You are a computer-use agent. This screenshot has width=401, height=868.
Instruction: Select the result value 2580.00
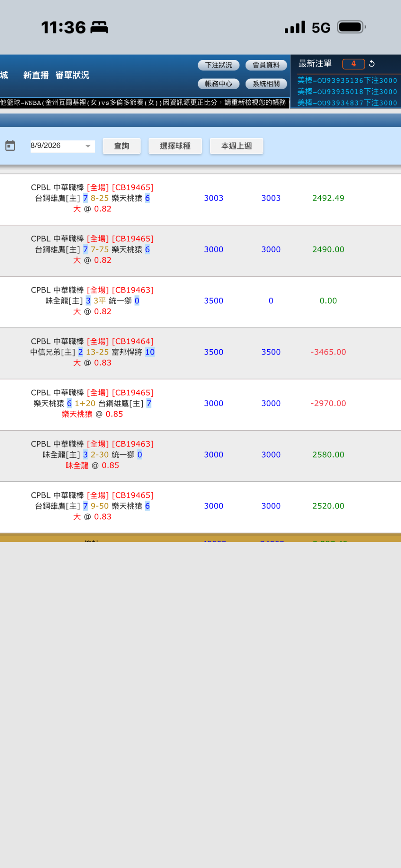click(x=328, y=455)
